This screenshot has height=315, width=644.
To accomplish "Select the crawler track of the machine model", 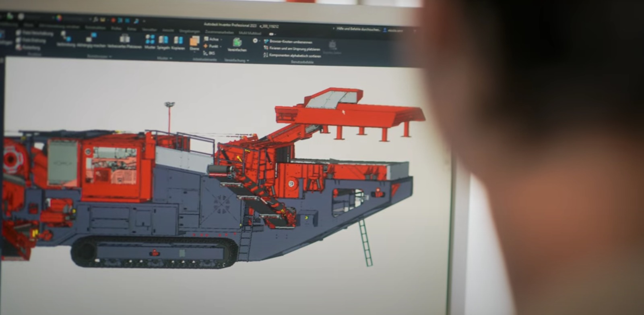I will (155, 252).
